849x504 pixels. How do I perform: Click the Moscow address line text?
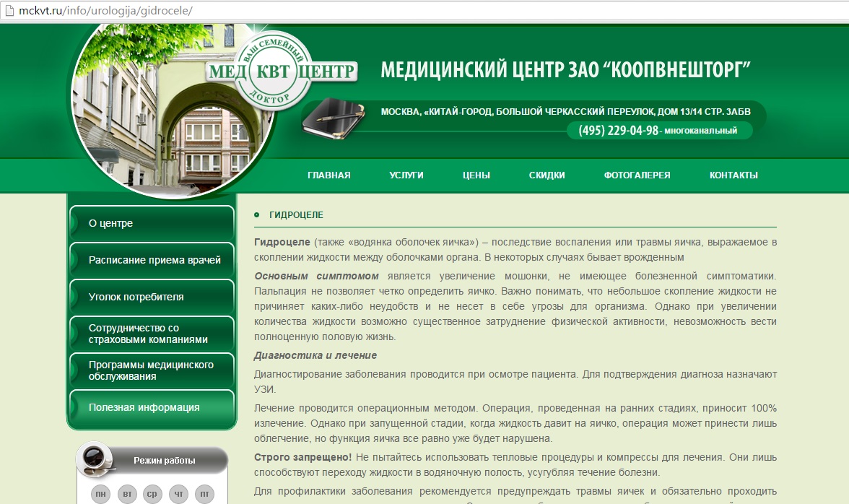click(566, 111)
